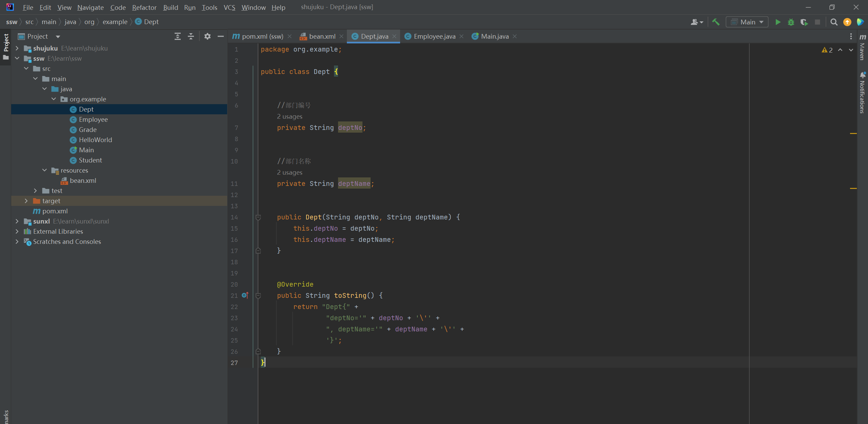The width and height of the screenshot is (868, 424).
Task: Click the warning stripe mark on the right scrollbar
Action: point(853,134)
